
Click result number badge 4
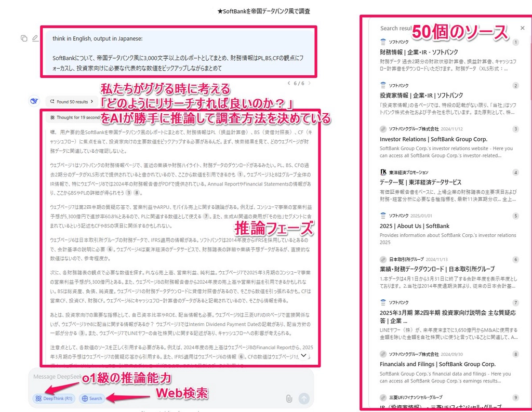point(516,172)
